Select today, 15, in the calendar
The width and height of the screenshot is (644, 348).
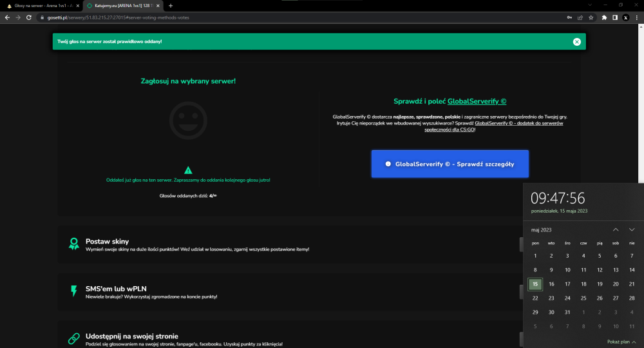click(535, 284)
